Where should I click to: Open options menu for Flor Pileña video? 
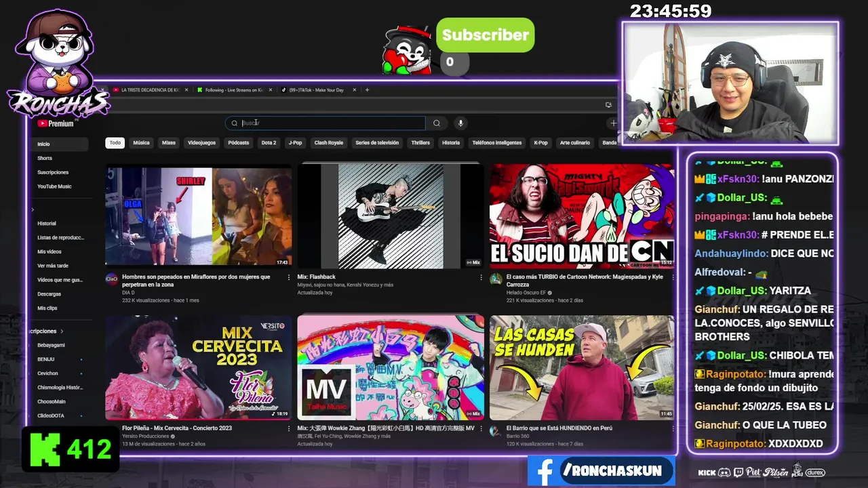coord(289,428)
